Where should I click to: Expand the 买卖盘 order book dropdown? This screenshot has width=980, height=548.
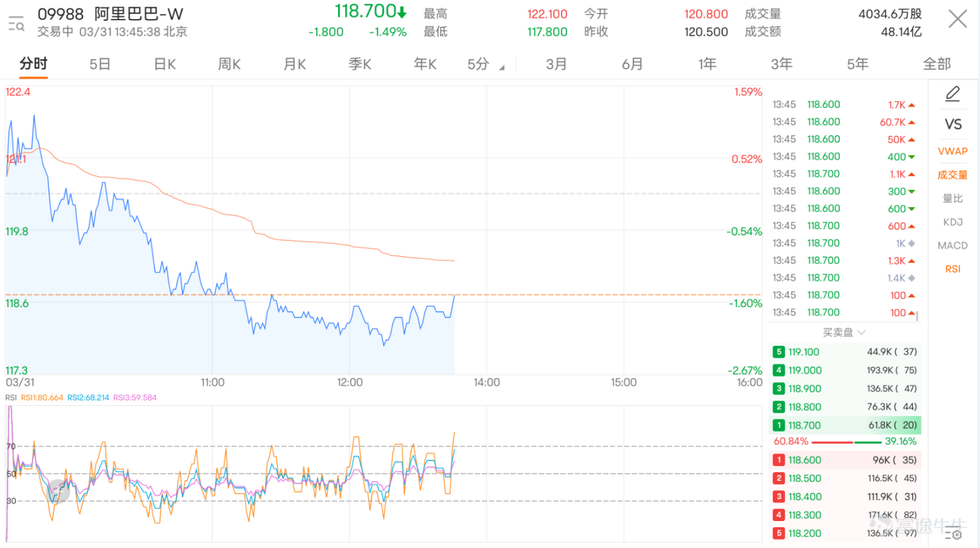[x=843, y=332]
